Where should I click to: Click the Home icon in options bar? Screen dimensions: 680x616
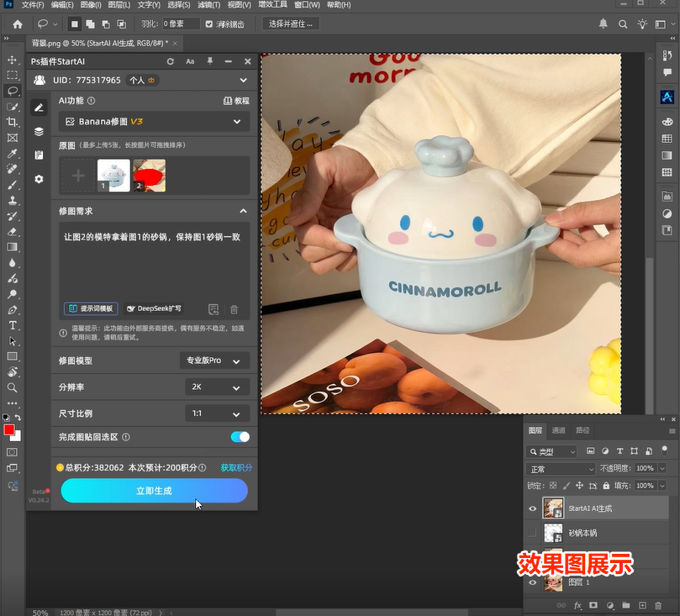pos(18,24)
